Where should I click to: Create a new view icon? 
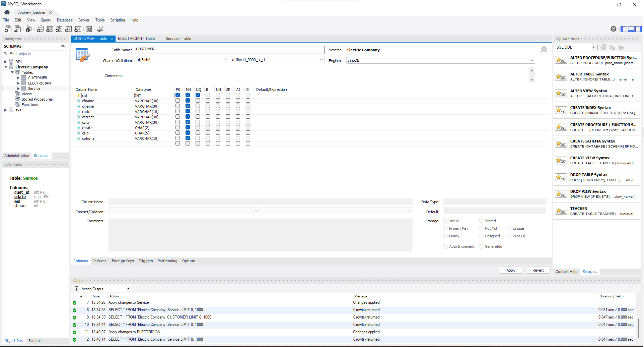(59, 29)
